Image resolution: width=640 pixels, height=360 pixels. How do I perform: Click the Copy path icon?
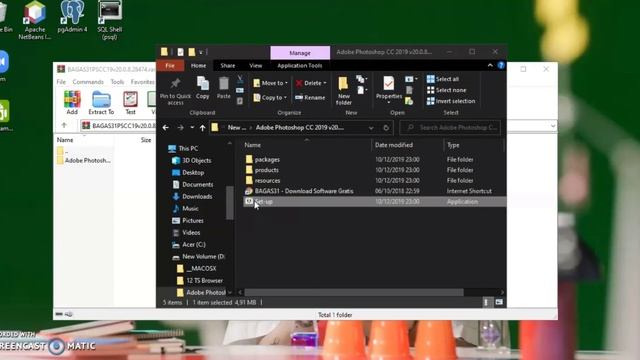[240, 90]
